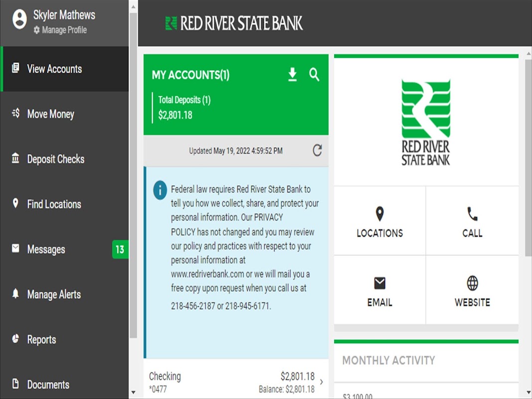Viewport: 532px width, 399px height.
Task: Open Find Locations page
Action: (64, 204)
